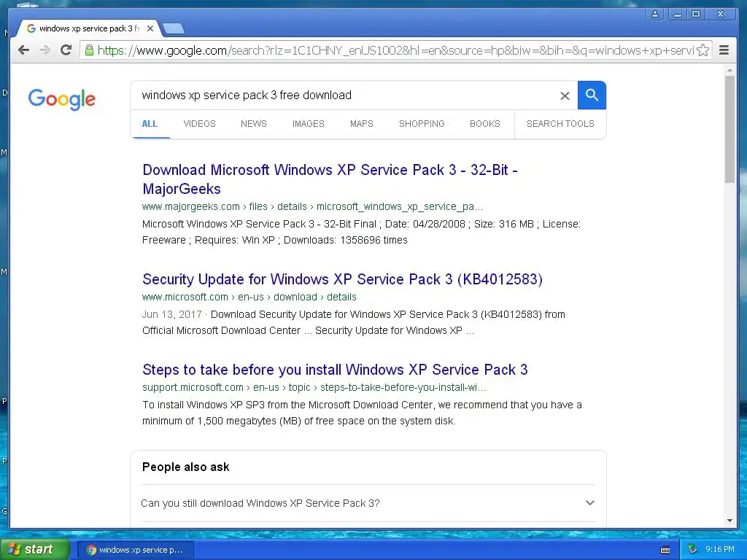This screenshot has height=560, width=747.
Task: Open a new tab with the new-tab button
Action: coord(174,29)
